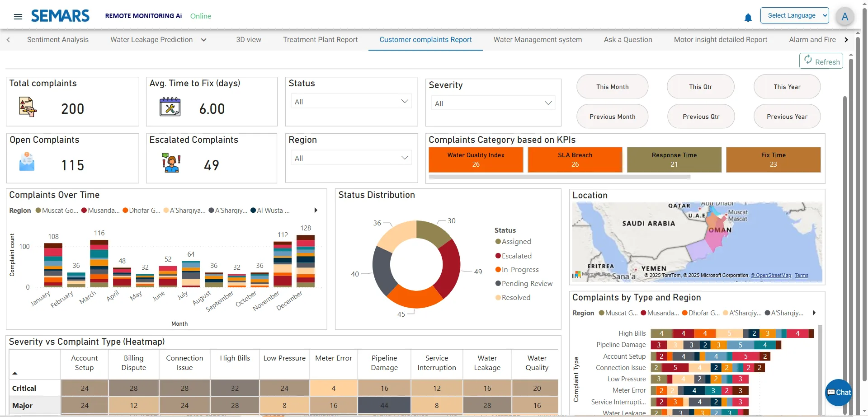The width and height of the screenshot is (868, 417).
Task: Toggle the Previous Qtr filter
Action: pos(701,117)
